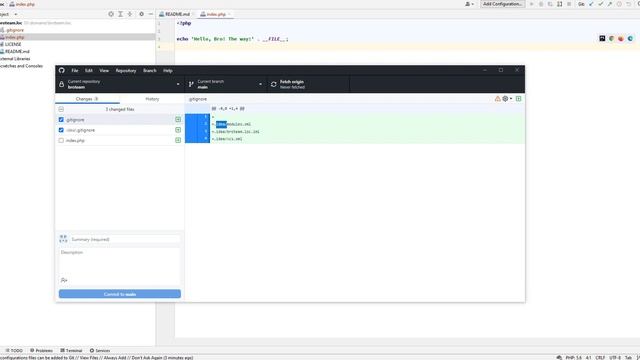Select README.md in the IDE project tree
The height and width of the screenshot is (360, 640).
click(17, 51)
